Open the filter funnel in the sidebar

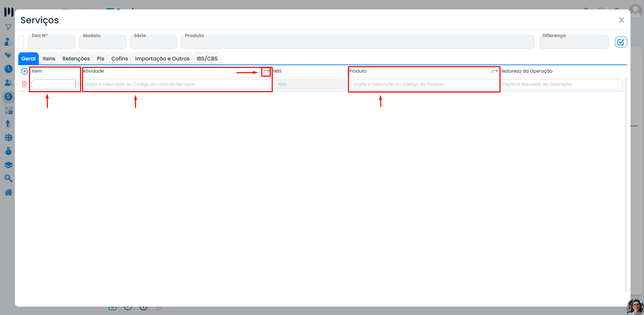click(x=8, y=27)
